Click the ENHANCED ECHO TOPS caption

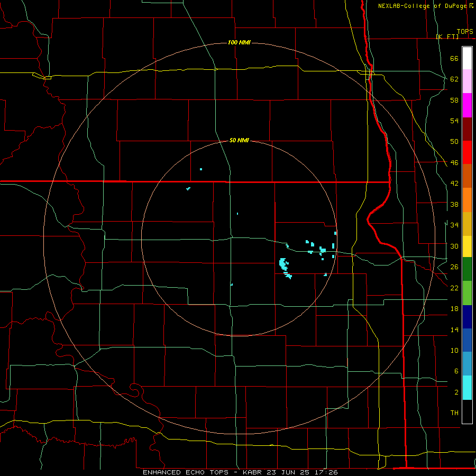[186, 472]
